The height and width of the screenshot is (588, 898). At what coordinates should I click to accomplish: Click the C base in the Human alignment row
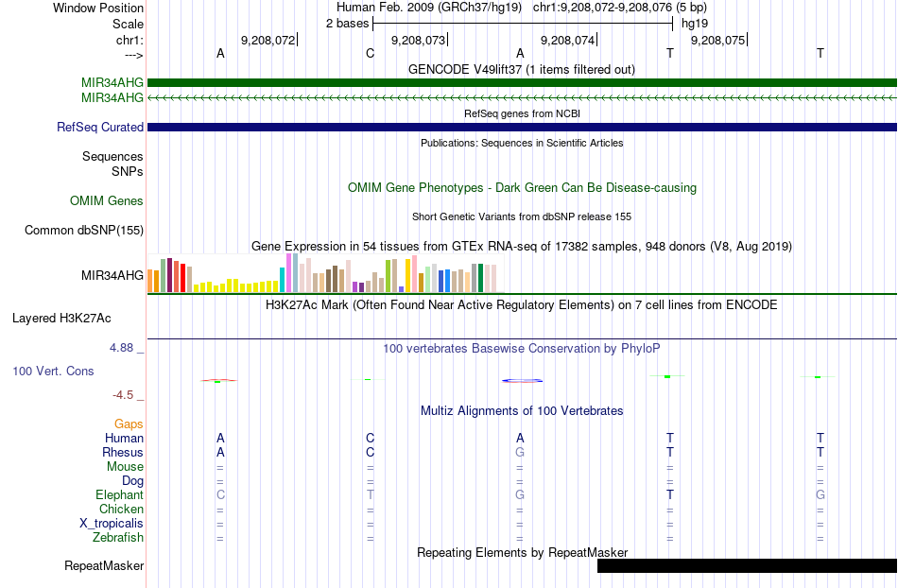coord(370,438)
